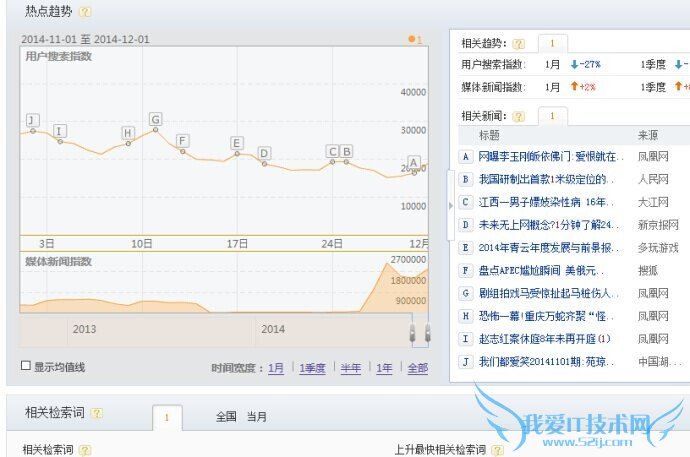Screen dimensions: 690x457
Task: Grab the left timeline range handle
Action: 412,333
